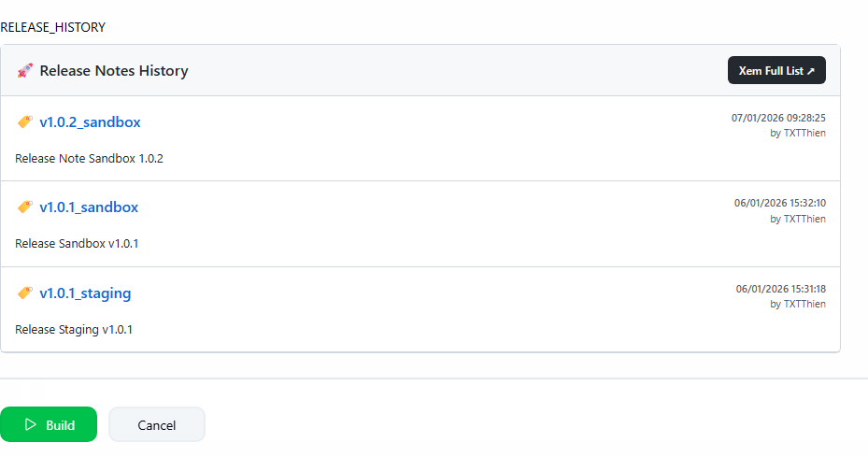Click the 06/01/2026 15:31:18 timestamp
Viewport: 868px width, 457px height.
780,289
